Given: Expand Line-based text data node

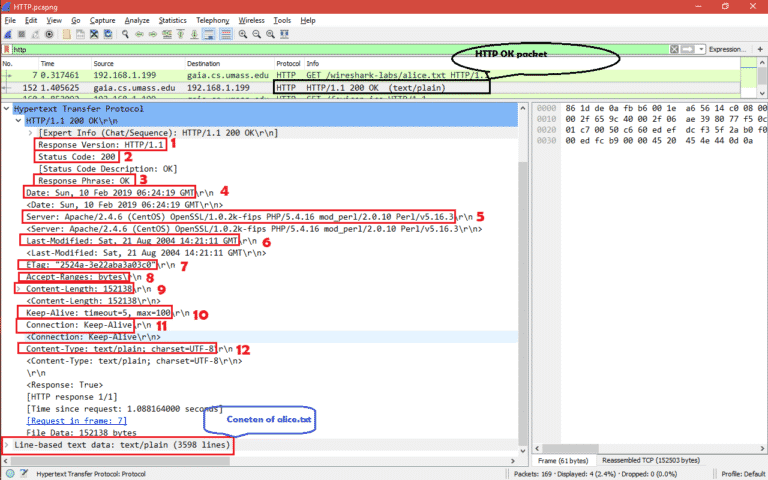Looking at the screenshot, I should (6, 445).
